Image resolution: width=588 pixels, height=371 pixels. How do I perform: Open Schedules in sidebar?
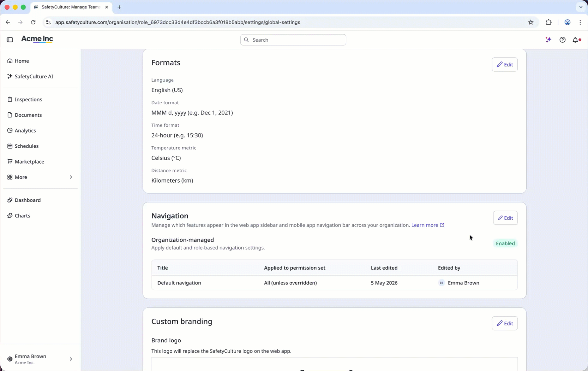(40, 146)
